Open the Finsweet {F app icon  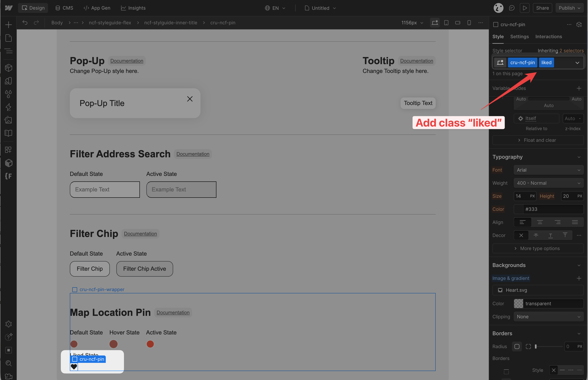[8, 176]
